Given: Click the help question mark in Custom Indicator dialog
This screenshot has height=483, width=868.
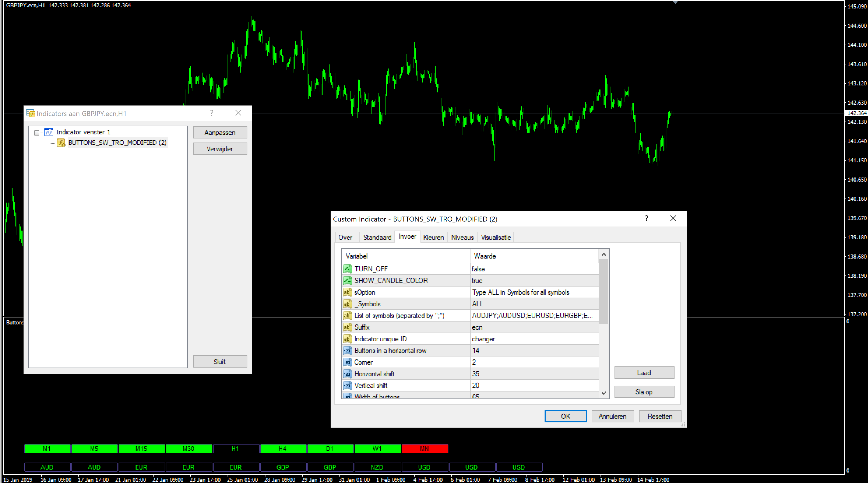Looking at the screenshot, I should 646,218.
